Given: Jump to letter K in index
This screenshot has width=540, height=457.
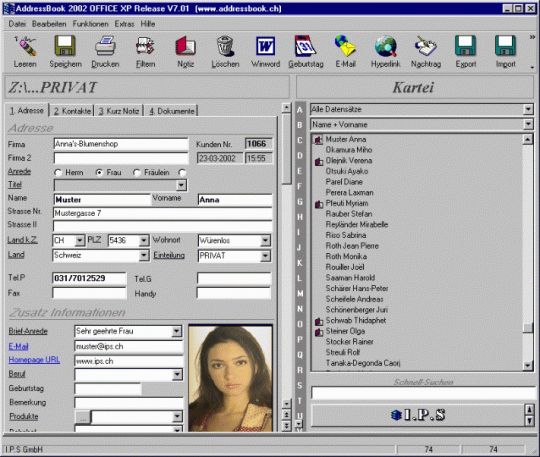Looking at the screenshot, I should coord(300,263).
